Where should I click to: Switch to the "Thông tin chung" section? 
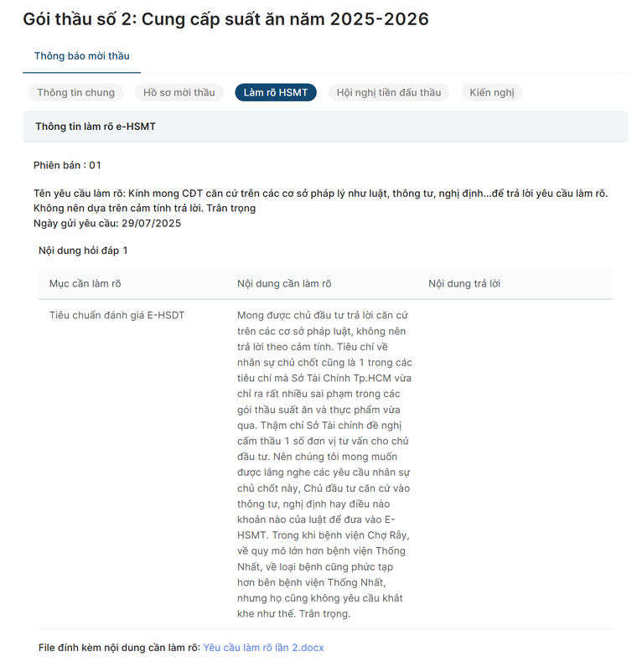pos(75,92)
